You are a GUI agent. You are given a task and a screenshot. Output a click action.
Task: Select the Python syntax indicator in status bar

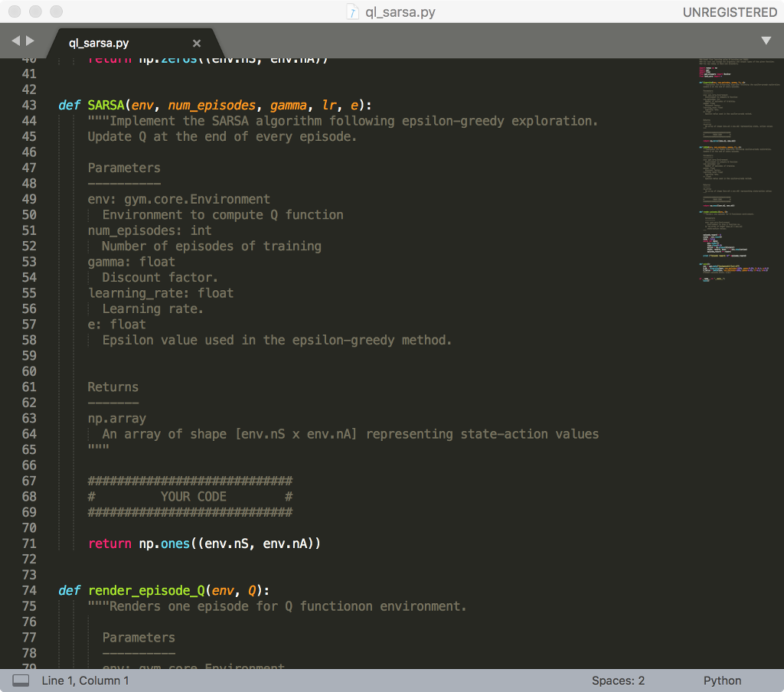click(722, 681)
